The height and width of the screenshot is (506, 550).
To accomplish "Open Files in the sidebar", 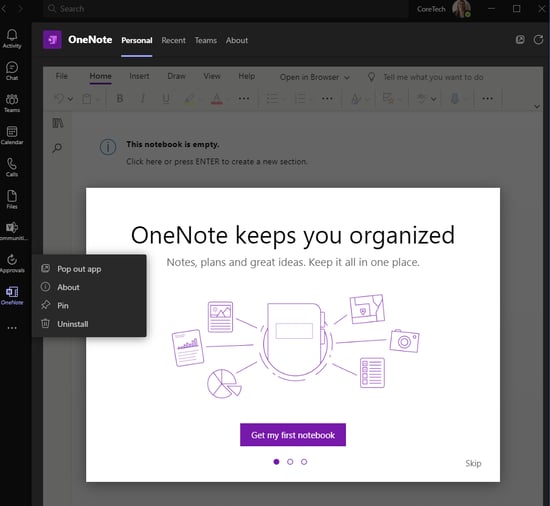I will (12, 200).
